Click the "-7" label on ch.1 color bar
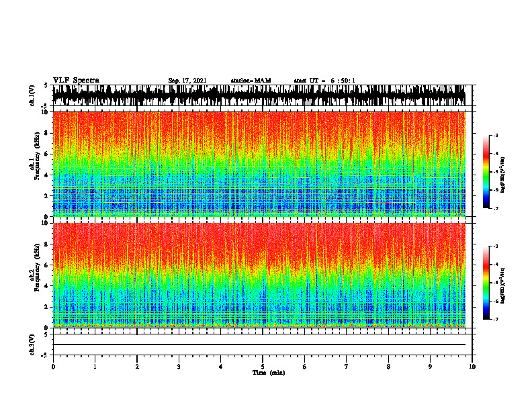 click(x=495, y=208)
